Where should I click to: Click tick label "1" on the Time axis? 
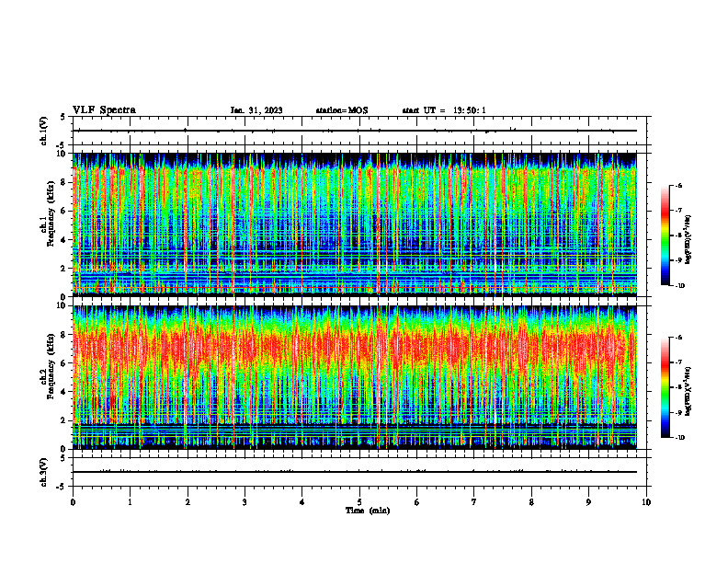pos(130,502)
